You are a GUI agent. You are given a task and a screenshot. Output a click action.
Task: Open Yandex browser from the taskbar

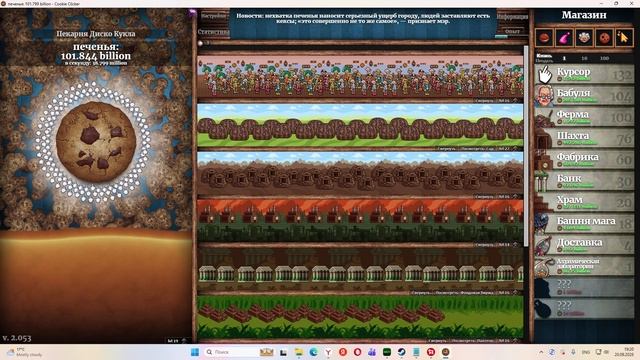click(328, 352)
